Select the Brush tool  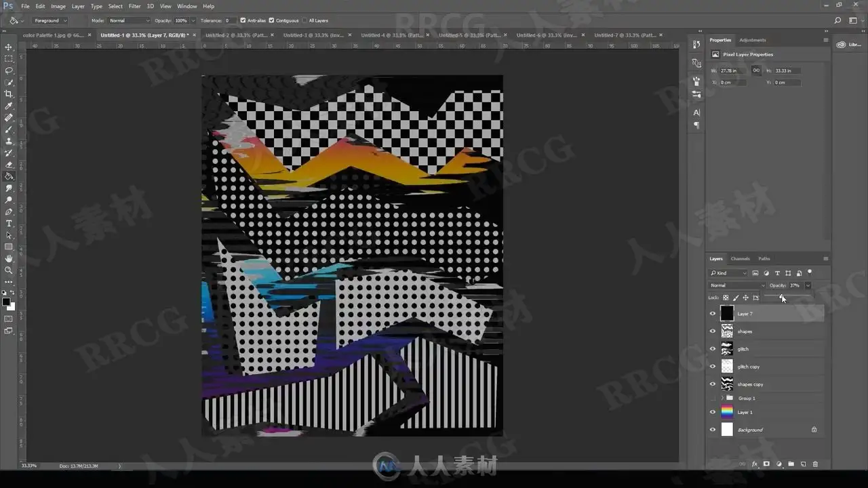9,129
